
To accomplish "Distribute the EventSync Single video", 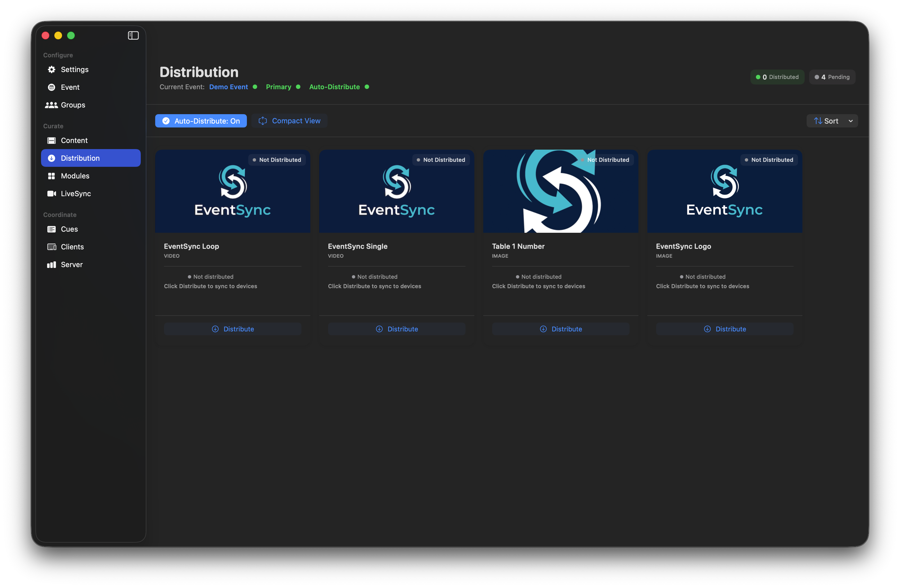I will [397, 329].
